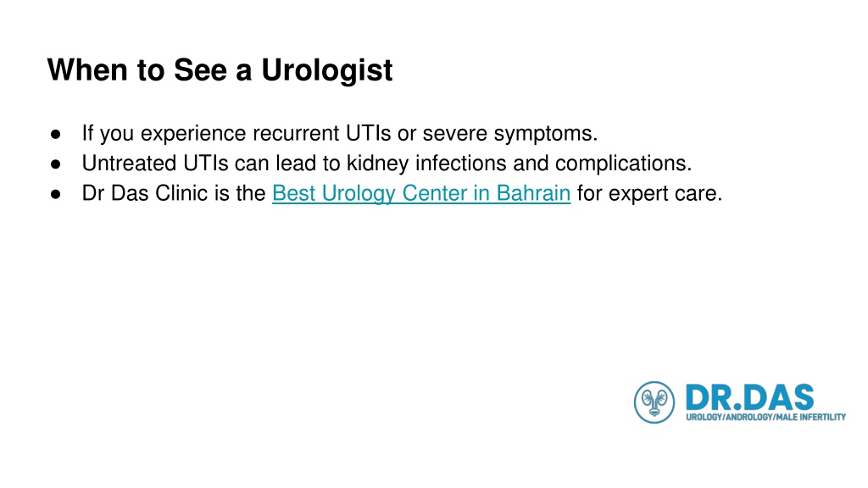Click the third bullet point marker

coord(55,194)
